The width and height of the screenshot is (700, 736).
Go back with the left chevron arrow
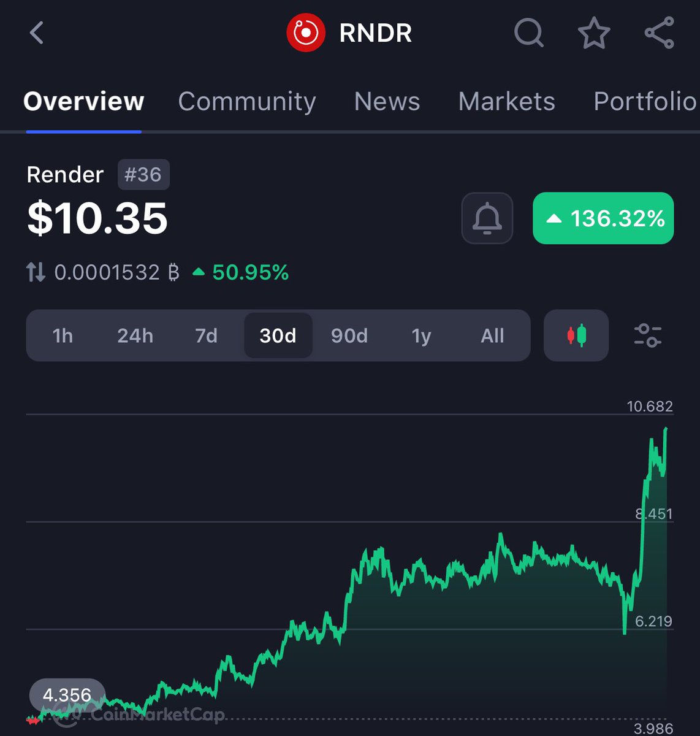(37, 33)
